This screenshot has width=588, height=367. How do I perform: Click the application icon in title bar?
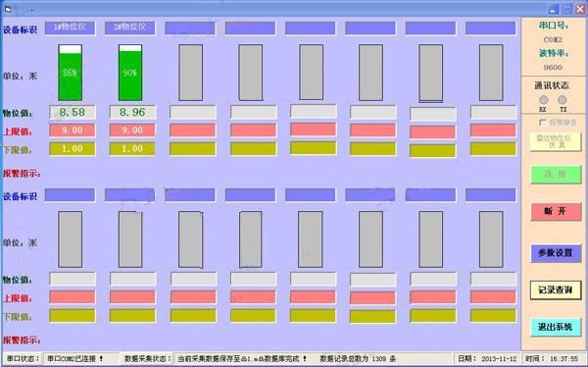pyautogui.click(x=8, y=9)
